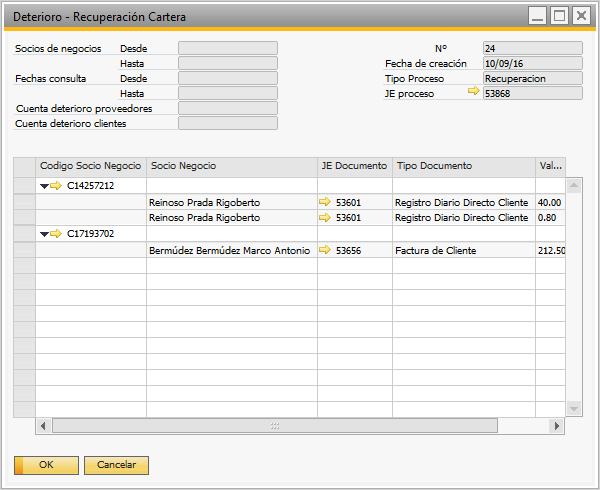This screenshot has width=600, height=490.
Task: Click the Cuenta deterioro clientes field
Action: point(227,124)
